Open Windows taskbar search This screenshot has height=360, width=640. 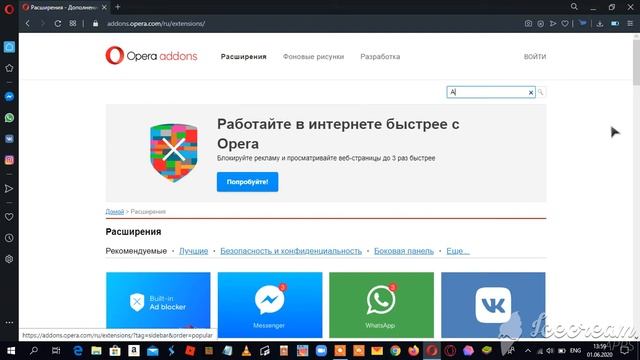click(34, 351)
